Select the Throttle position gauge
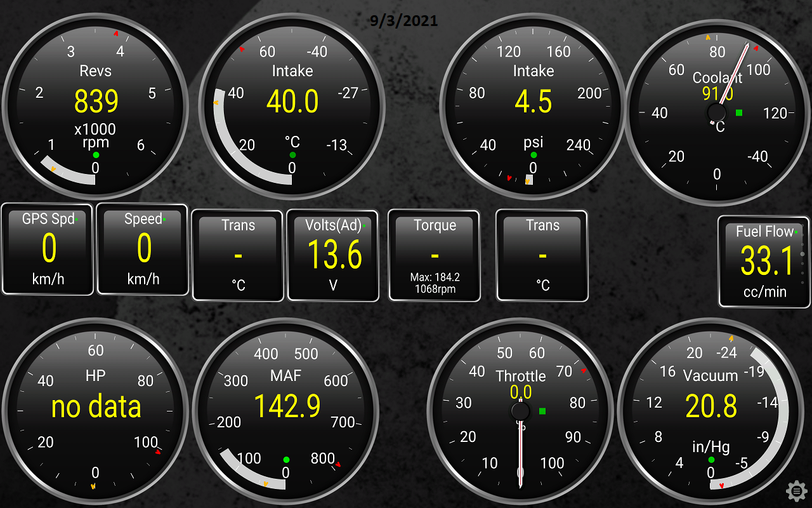The image size is (812, 508). point(520,411)
